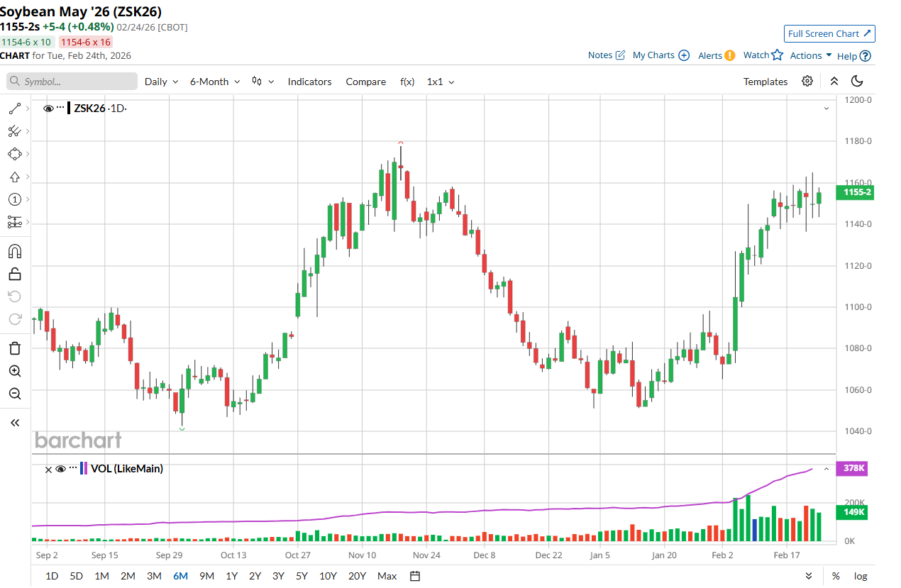
Task: Expand the trend line tool submenu arrow
Action: pyautogui.click(x=28, y=109)
